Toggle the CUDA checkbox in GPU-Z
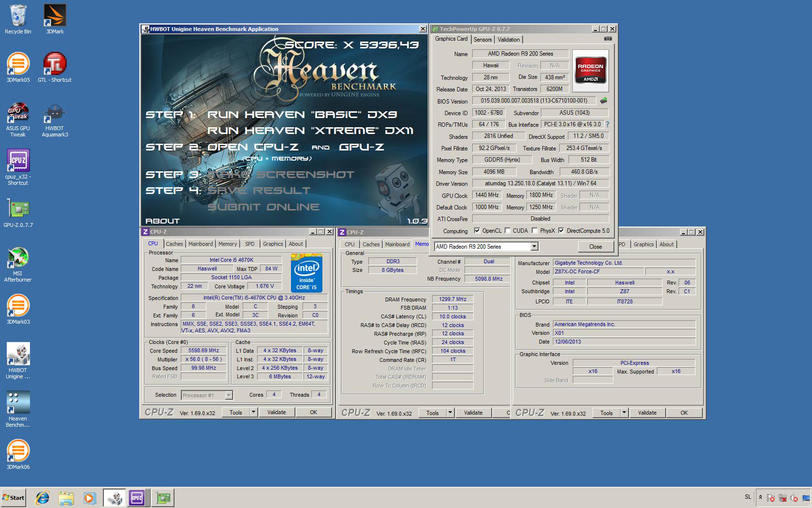 [x=507, y=231]
